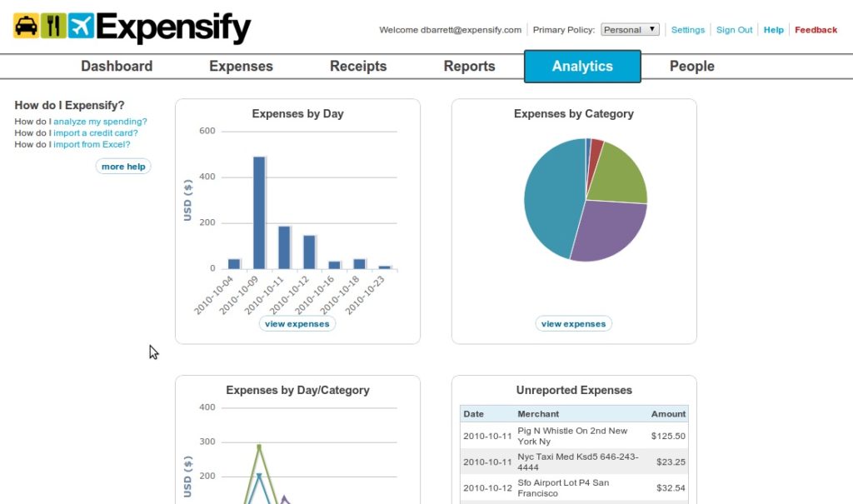
Task: Click the Amount column header
Action: click(x=668, y=414)
